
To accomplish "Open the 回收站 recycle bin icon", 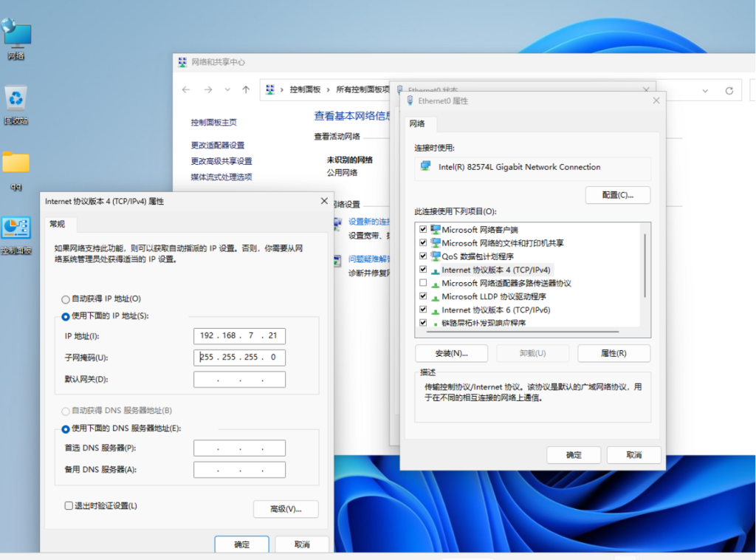I will 16,98.
